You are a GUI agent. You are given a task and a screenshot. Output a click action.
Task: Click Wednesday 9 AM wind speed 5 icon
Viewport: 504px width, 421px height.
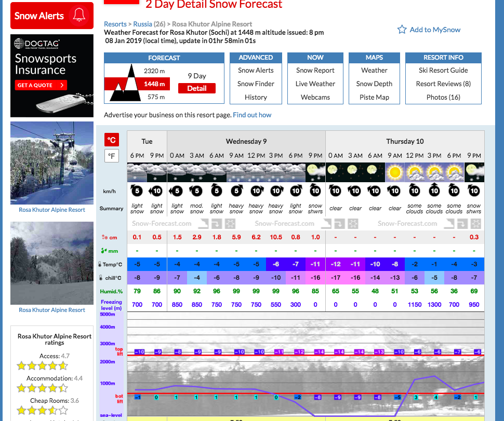236,191
